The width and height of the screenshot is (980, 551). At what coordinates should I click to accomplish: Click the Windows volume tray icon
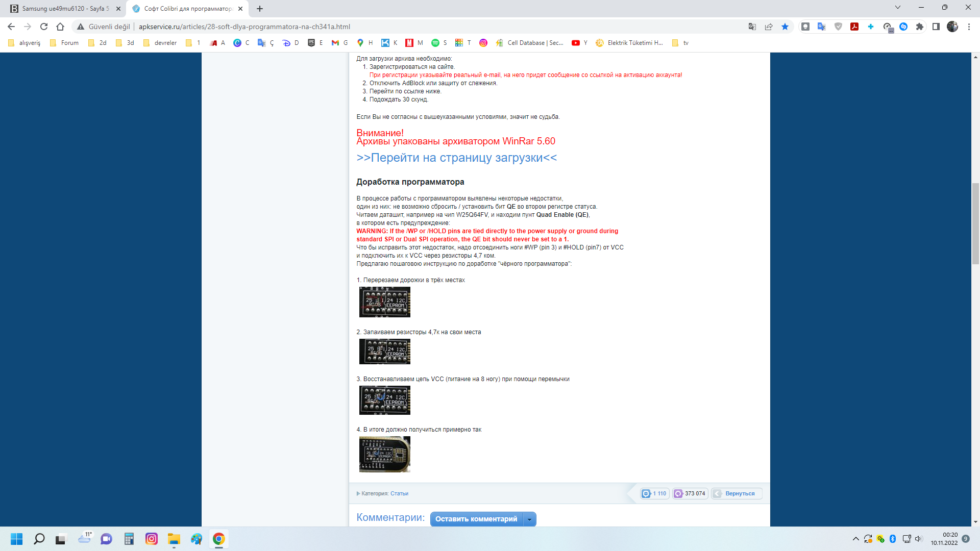918,539
